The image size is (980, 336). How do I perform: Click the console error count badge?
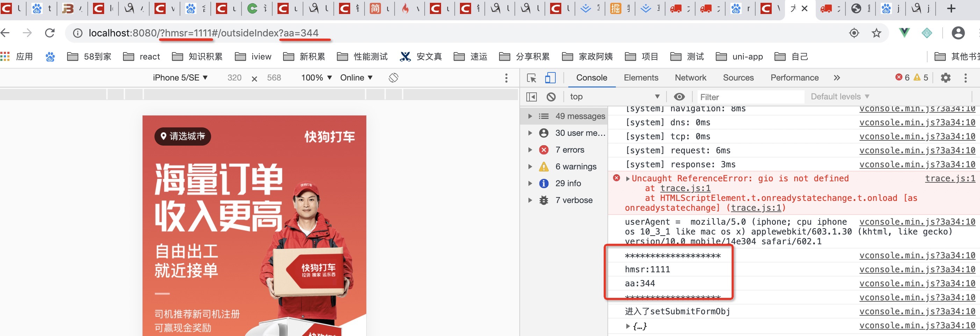pyautogui.click(x=902, y=78)
